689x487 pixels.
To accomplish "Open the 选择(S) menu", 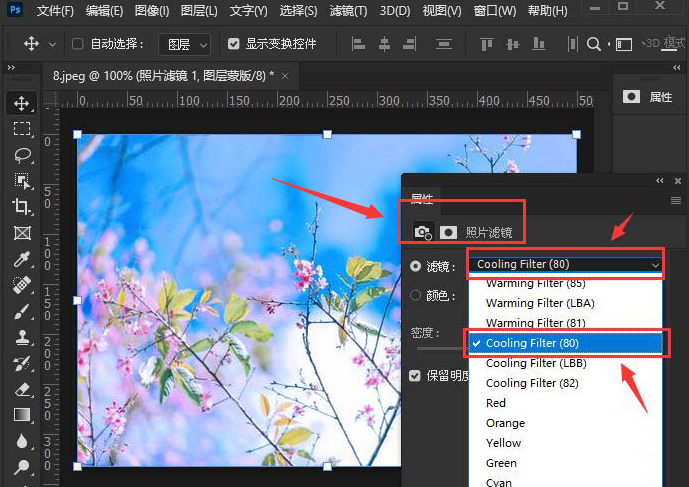I will pyautogui.click(x=298, y=10).
